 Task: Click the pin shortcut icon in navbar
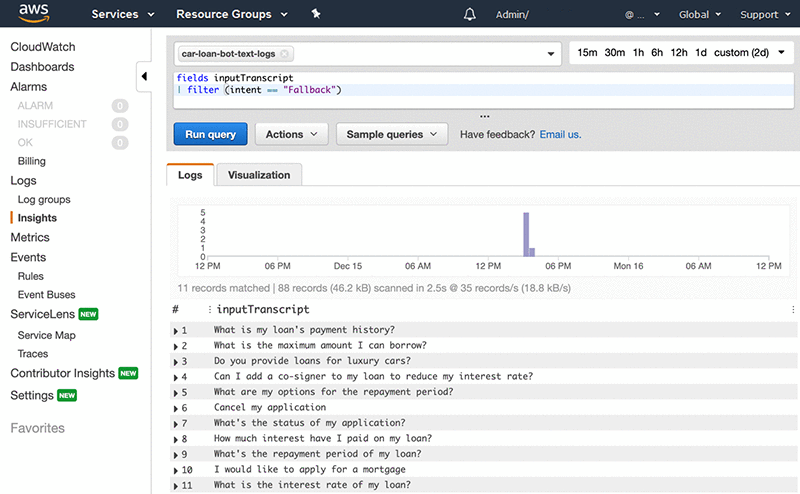coord(316,15)
